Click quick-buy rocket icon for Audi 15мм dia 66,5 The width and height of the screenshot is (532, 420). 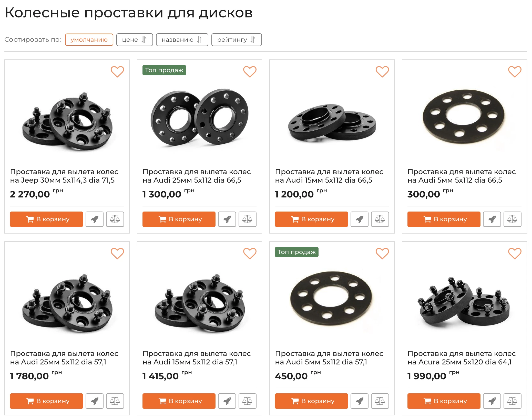360,219
